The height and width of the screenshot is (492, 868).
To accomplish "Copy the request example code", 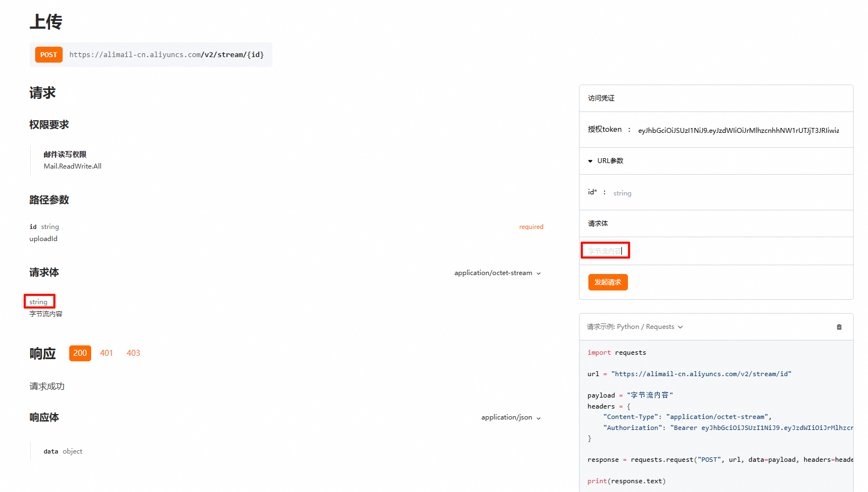I will tap(839, 327).
